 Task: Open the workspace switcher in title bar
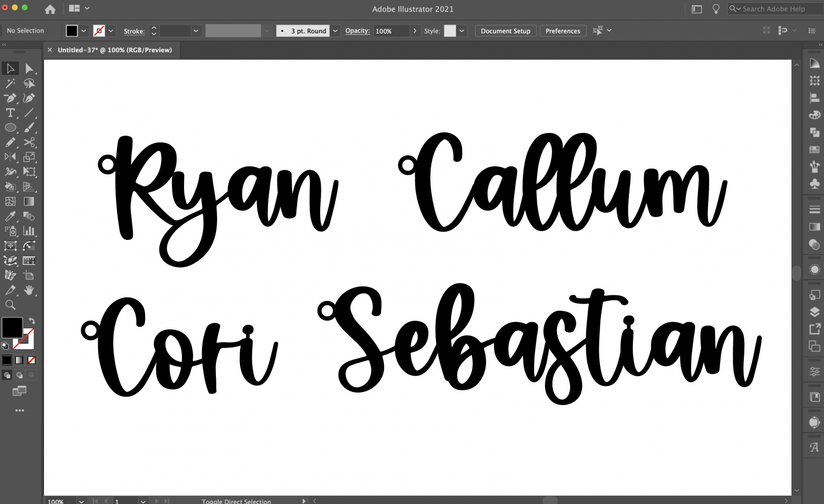697,9
